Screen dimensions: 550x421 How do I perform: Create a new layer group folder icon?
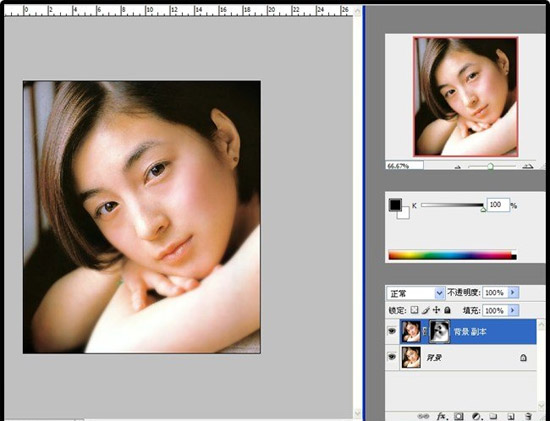pyautogui.click(x=493, y=416)
